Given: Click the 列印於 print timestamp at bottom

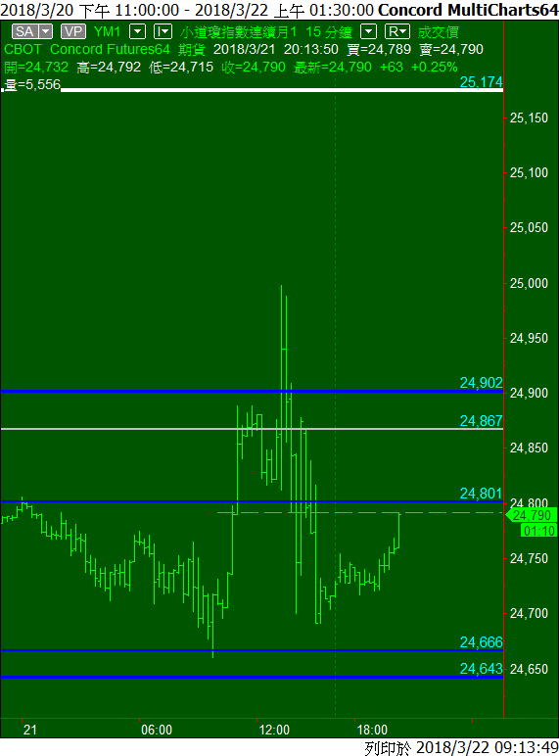Looking at the screenshot, I should (461, 747).
